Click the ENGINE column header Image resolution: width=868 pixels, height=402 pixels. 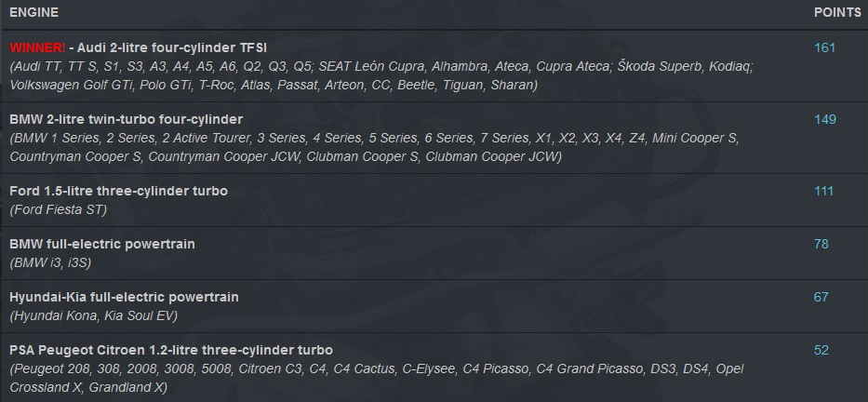click(x=33, y=12)
